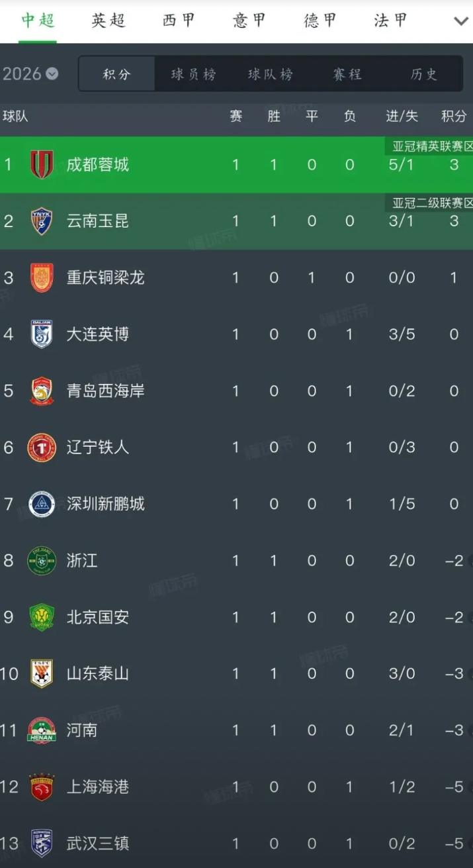Show the 历史 history tab
Image resolution: width=473 pixels, height=868 pixels.
(x=424, y=74)
